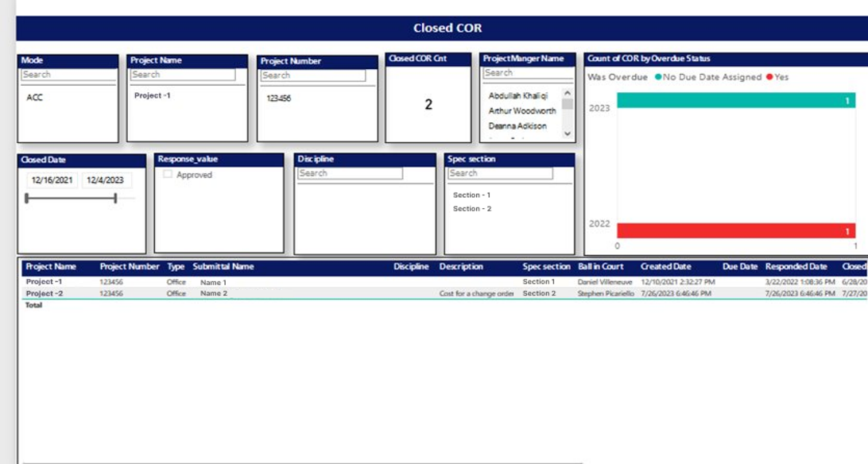Select Section - 1 in Spec section
The height and width of the screenshot is (464, 868).
click(x=471, y=195)
